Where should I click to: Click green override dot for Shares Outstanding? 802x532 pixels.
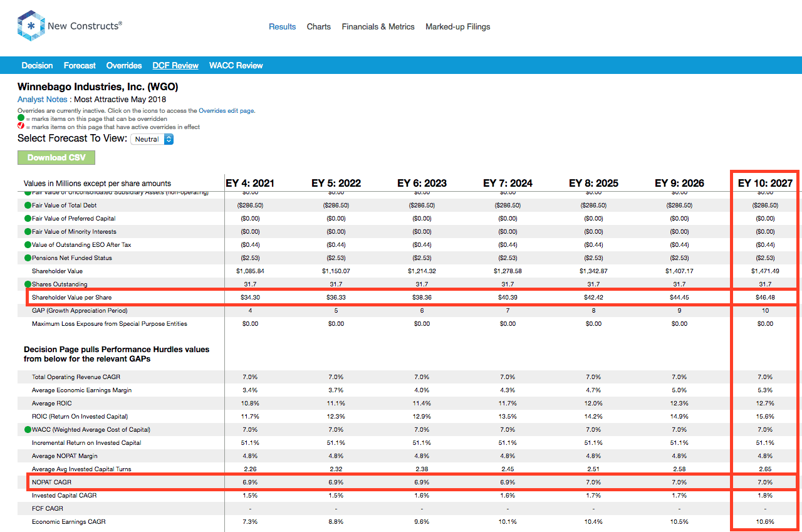(x=28, y=284)
